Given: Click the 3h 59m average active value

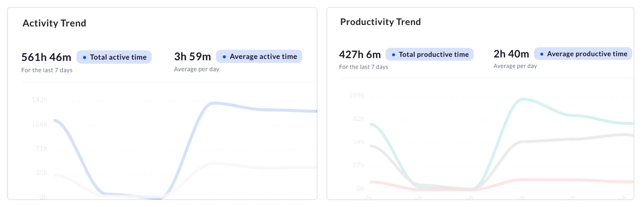Looking at the screenshot, I should click(x=192, y=57).
